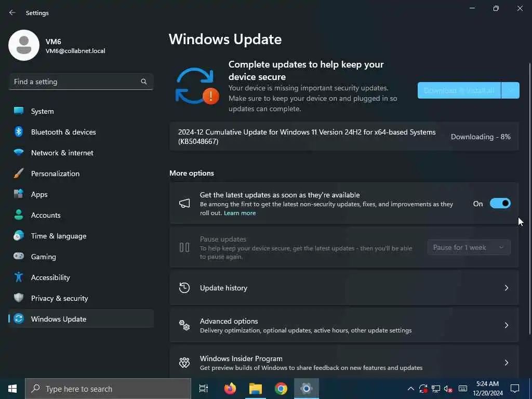The image size is (532, 399).
Task: Open the Personalization brush icon
Action: [x=19, y=173]
